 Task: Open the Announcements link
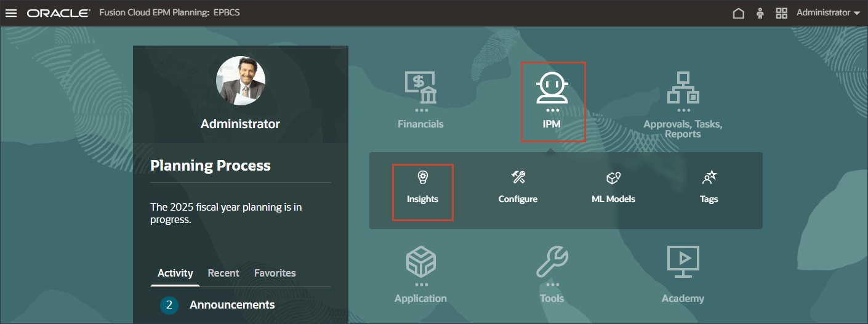click(232, 305)
